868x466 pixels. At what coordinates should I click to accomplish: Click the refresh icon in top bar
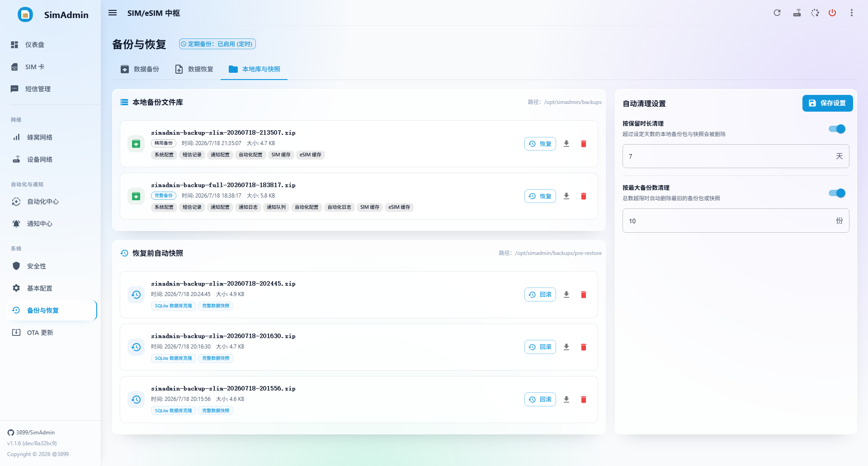point(777,13)
